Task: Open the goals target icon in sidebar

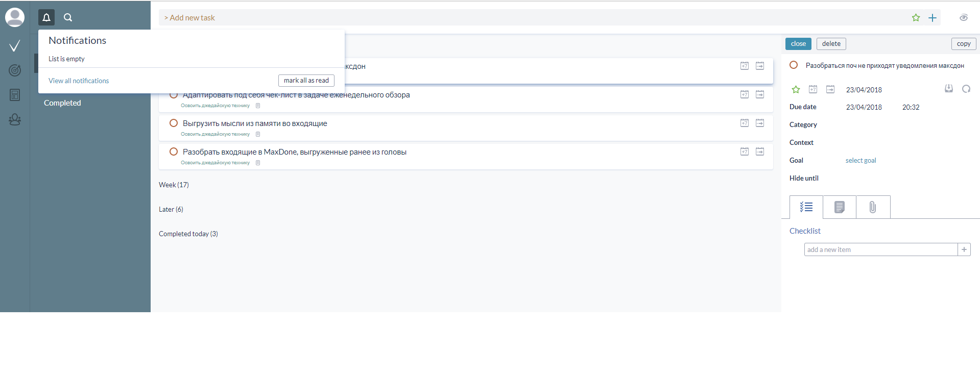Action: 15,70
